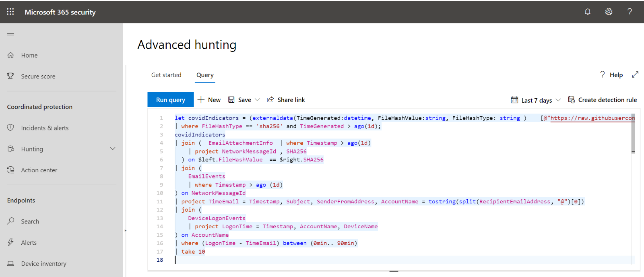Expand the Hunting menu chevron

[x=113, y=149]
